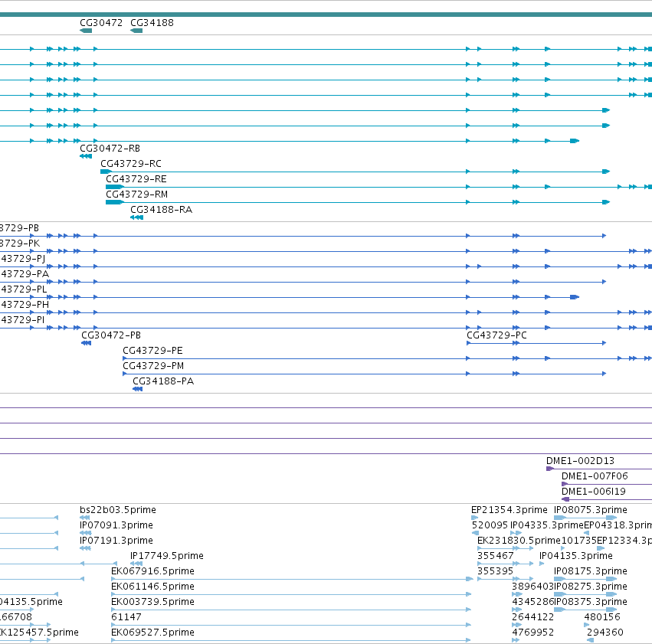
Task: Click the CG30472-PB protein glyph
Action: click(x=86, y=343)
